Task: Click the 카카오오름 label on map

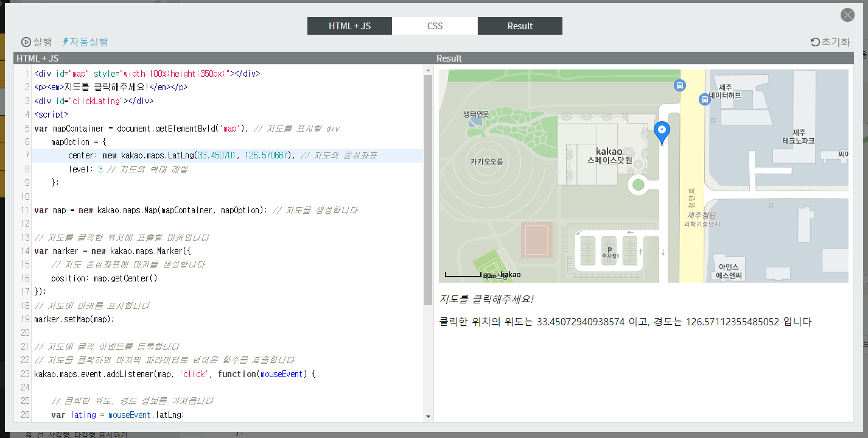Action: pos(486,162)
